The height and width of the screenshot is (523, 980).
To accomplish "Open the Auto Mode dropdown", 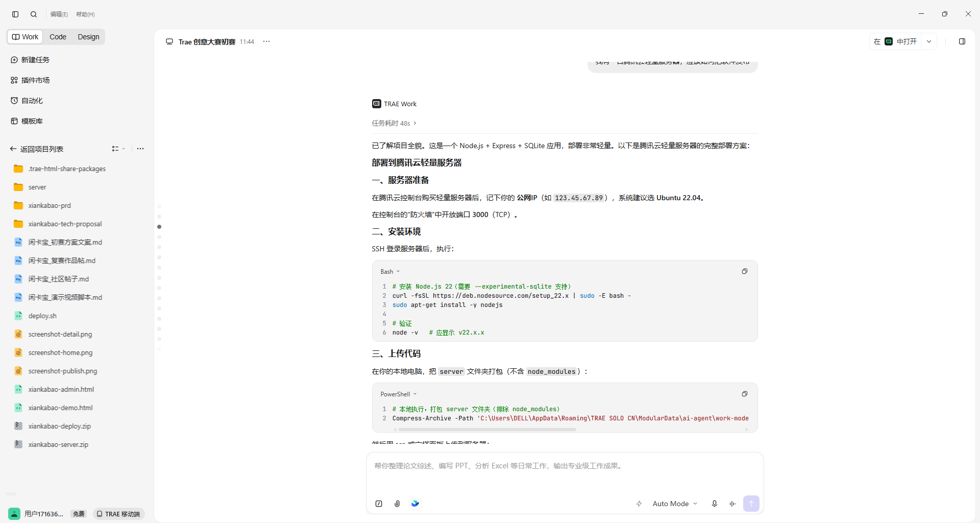I will click(675, 504).
